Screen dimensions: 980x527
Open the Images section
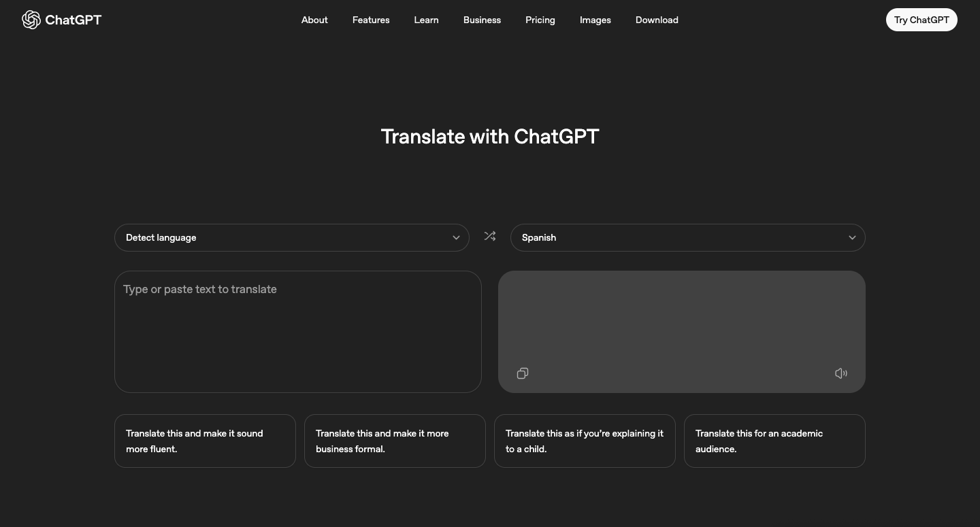pyautogui.click(x=595, y=20)
